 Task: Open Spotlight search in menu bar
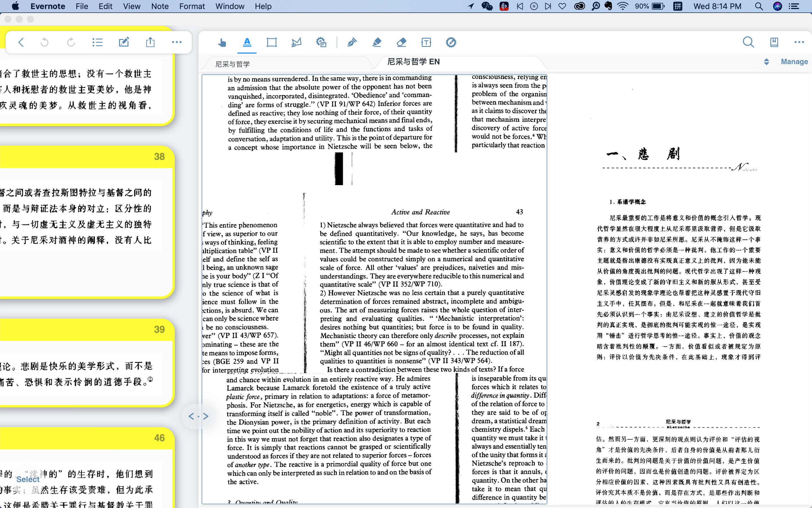pyautogui.click(x=759, y=6)
